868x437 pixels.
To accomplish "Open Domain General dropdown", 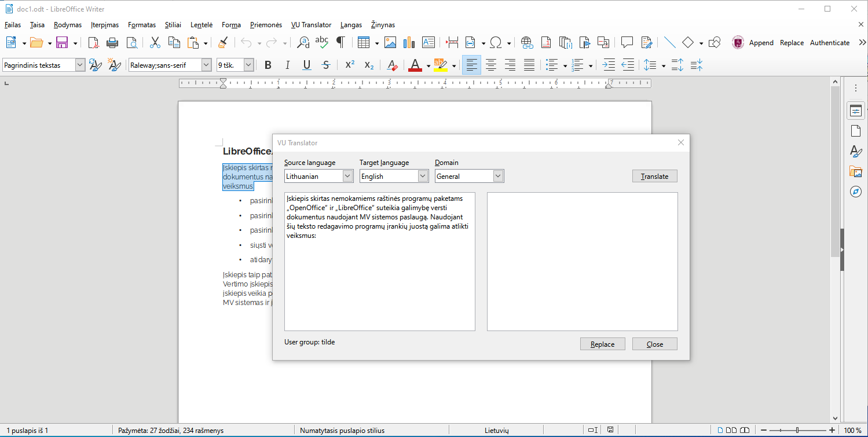I will click(x=498, y=176).
